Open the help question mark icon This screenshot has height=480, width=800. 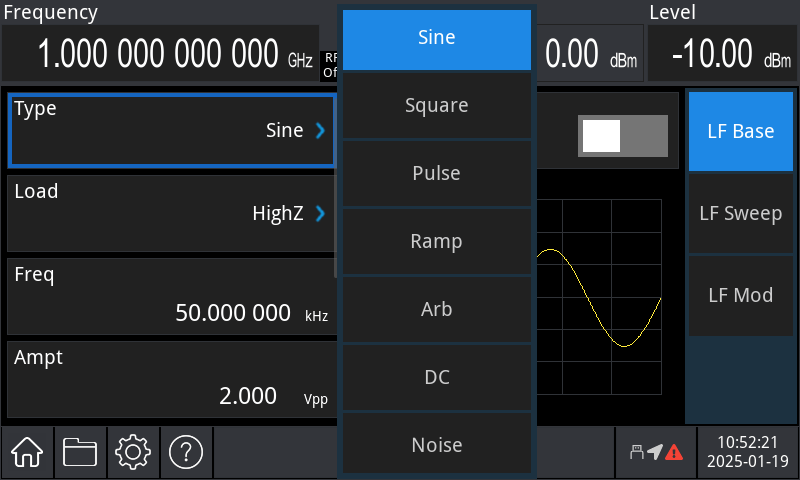[x=186, y=452]
